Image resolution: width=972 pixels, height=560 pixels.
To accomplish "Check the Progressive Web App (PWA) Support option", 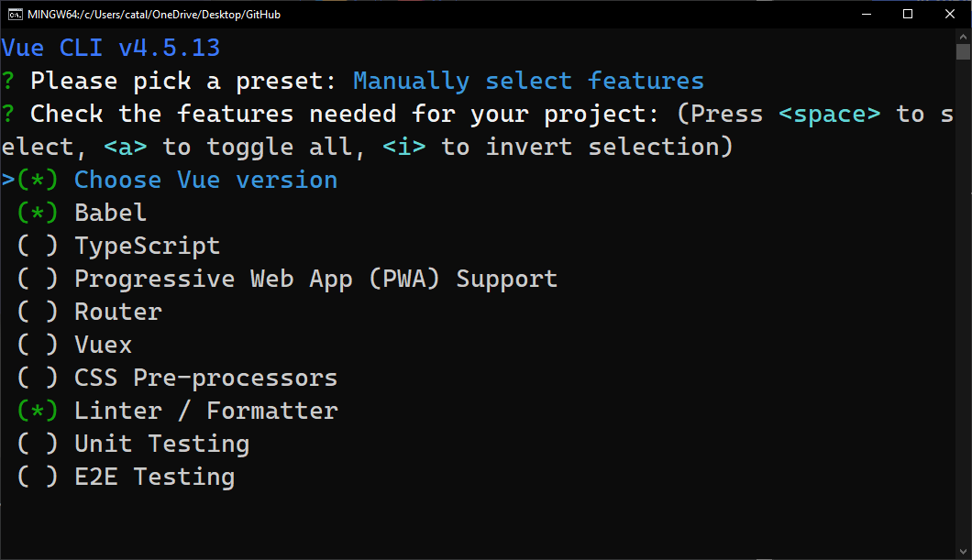I will (x=38, y=279).
